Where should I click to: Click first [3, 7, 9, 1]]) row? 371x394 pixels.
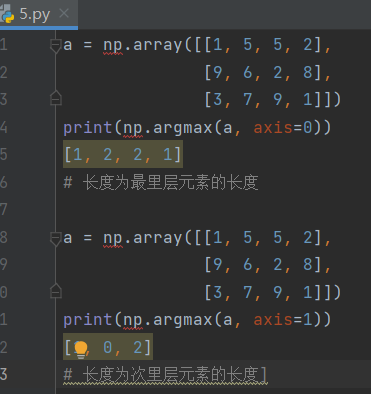[x=273, y=99]
